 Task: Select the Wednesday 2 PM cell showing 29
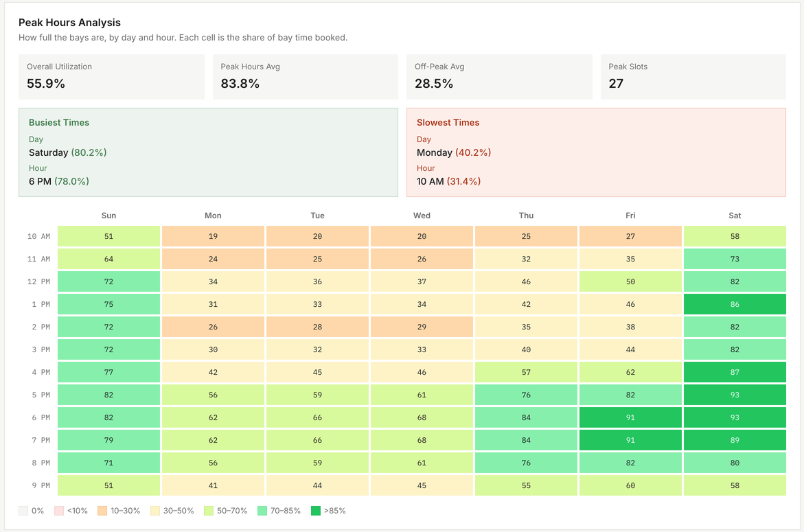click(x=422, y=327)
